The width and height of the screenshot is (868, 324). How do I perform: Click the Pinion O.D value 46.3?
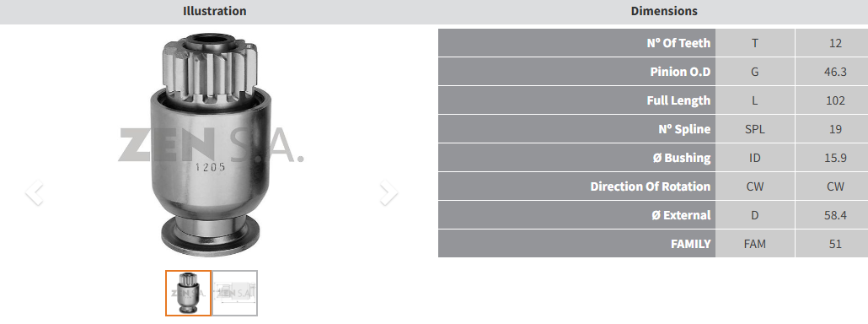tap(835, 72)
